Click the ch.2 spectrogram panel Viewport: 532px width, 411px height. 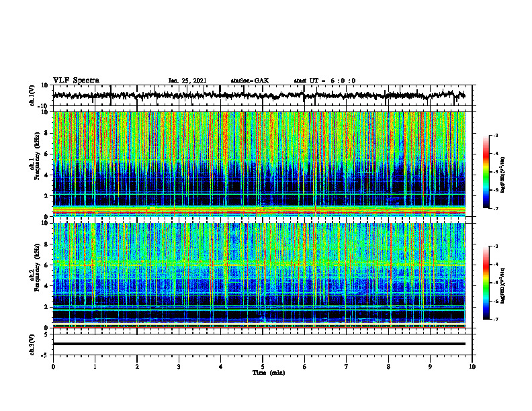click(259, 275)
